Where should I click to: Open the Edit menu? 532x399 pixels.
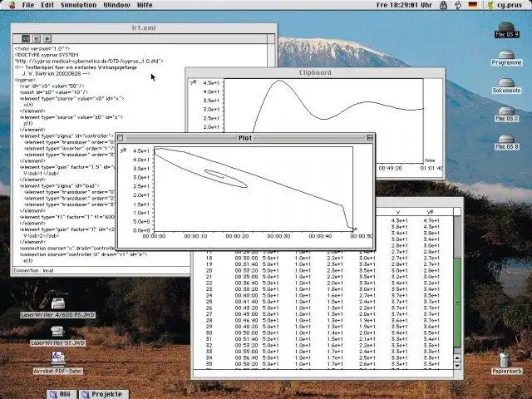47,5
